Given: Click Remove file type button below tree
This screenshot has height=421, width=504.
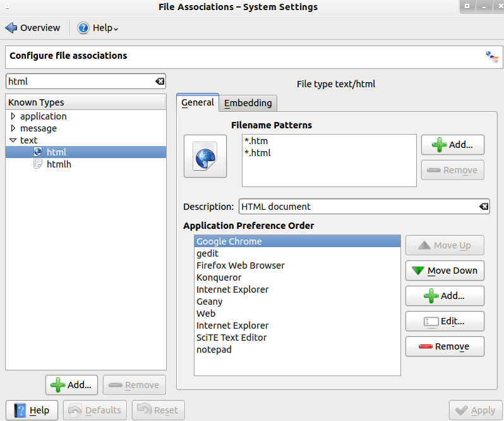Looking at the screenshot, I should (135, 385).
